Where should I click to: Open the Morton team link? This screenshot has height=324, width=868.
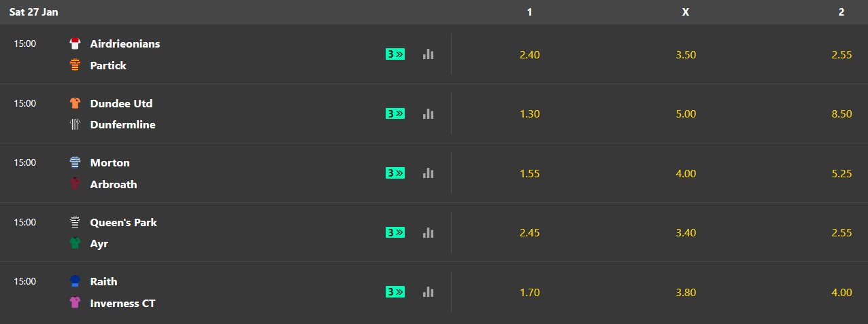pyautogui.click(x=110, y=162)
